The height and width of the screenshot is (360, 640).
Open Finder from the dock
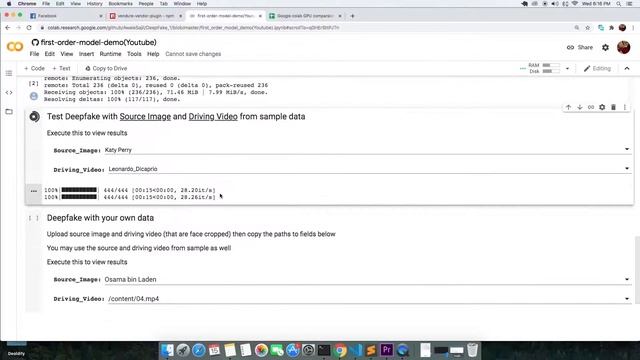tap(167, 350)
